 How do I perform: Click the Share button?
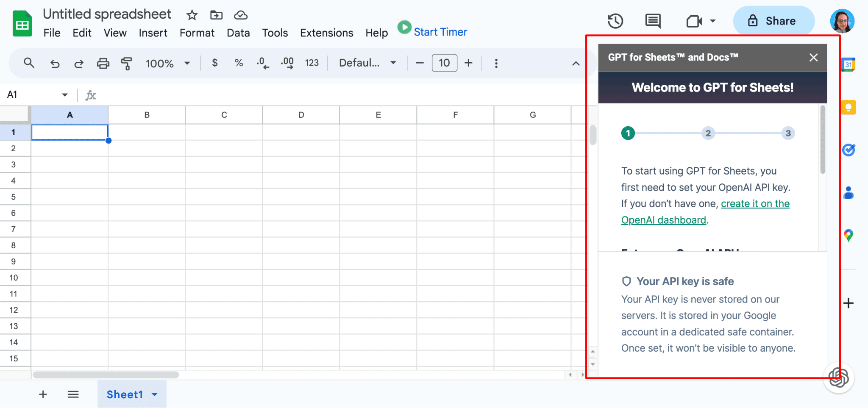(x=773, y=21)
